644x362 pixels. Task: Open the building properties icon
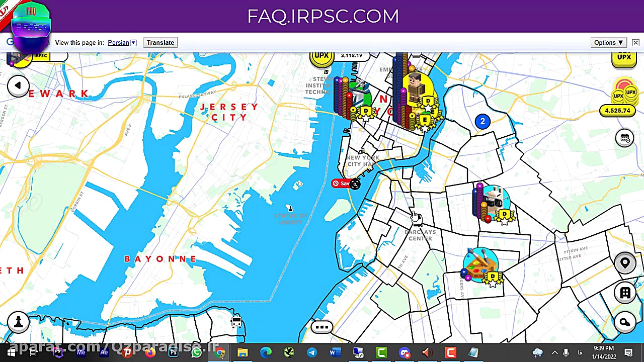click(625, 293)
